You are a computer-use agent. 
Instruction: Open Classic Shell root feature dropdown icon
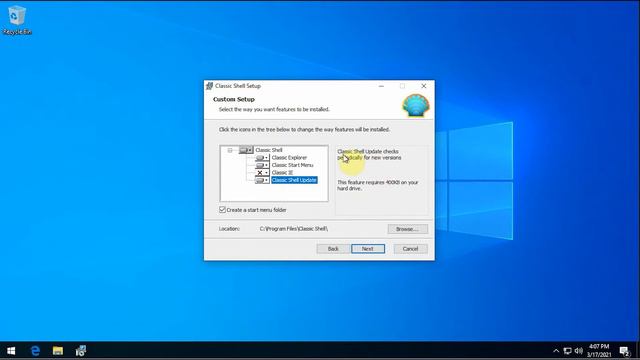(x=246, y=150)
